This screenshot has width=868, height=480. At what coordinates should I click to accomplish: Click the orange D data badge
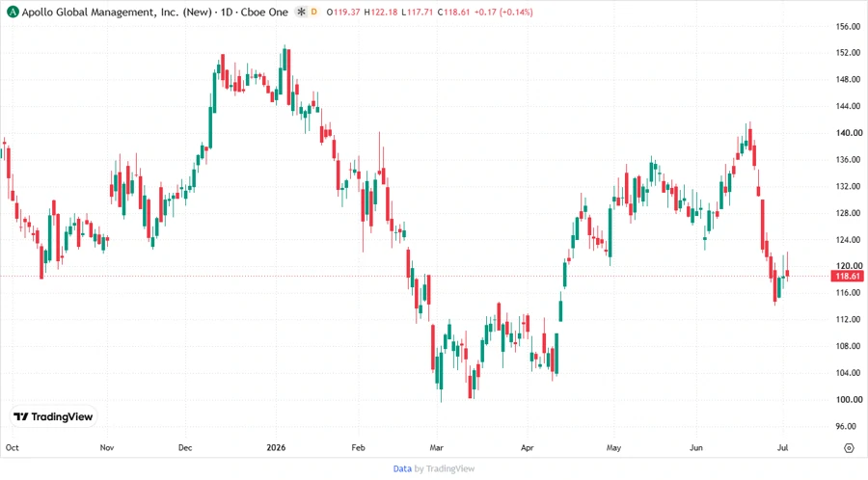(x=313, y=12)
